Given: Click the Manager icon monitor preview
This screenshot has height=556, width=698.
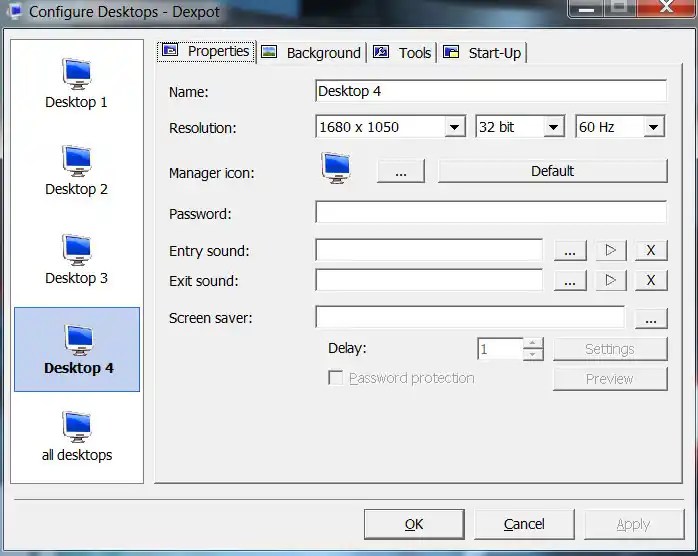Looking at the screenshot, I should 336,168.
